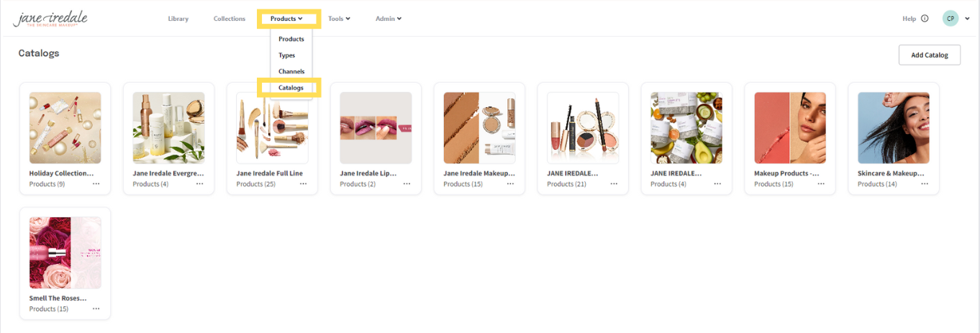Screen dimensions: 980x333
Task: Click Products (21) count text
Action: point(566,184)
